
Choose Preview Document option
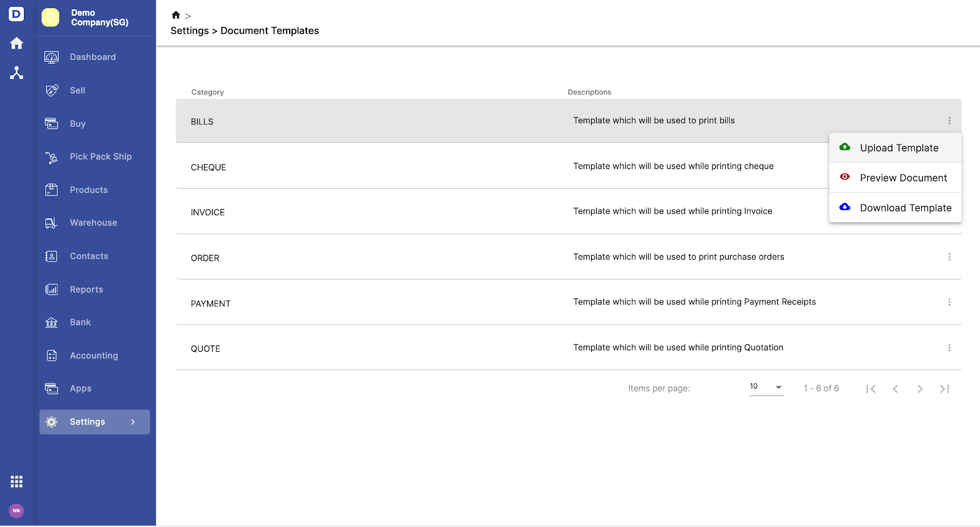tap(903, 178)
